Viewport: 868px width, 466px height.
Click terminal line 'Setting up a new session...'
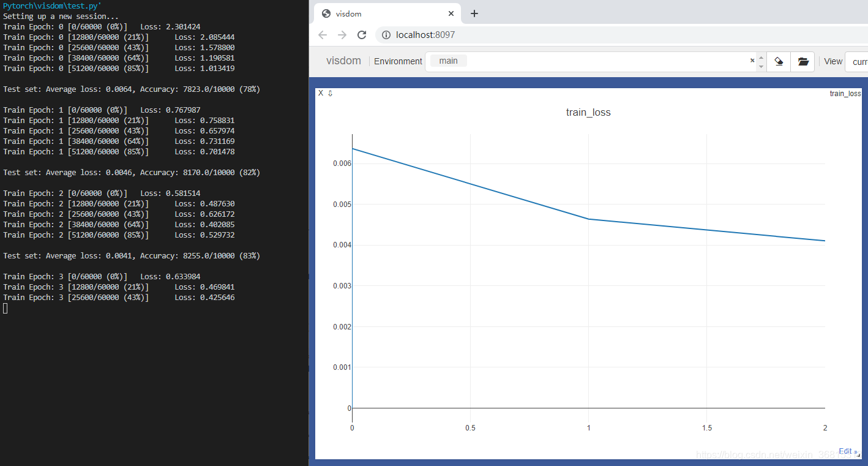[61, 16]
